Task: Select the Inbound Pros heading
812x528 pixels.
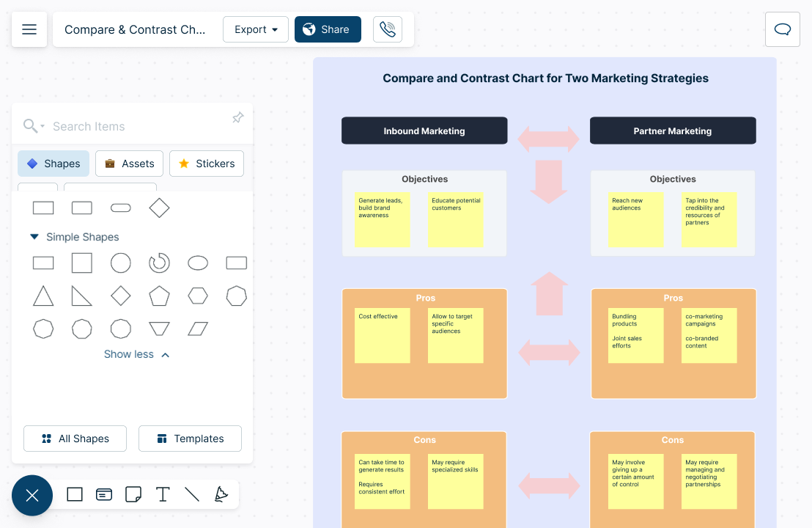Action: point(425,298)
